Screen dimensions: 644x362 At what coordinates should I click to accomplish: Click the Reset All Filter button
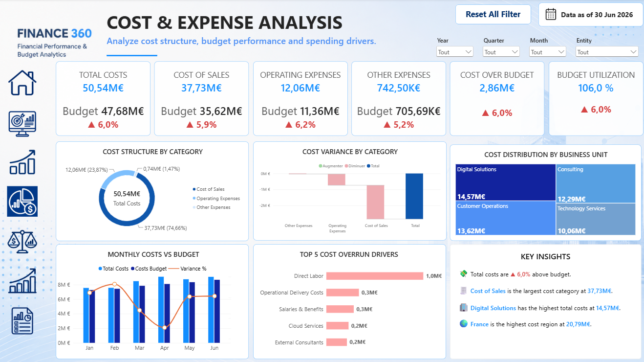tap(493, 14)
